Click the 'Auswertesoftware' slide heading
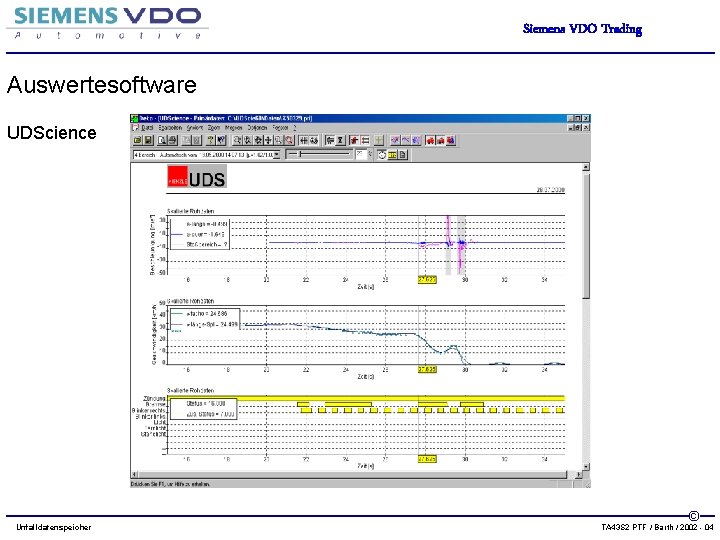 pos(102,85)
